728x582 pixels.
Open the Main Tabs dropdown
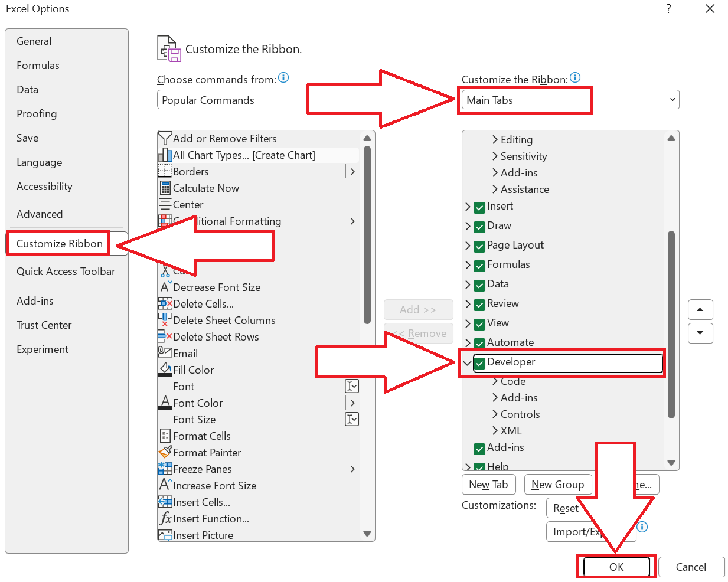570,100
